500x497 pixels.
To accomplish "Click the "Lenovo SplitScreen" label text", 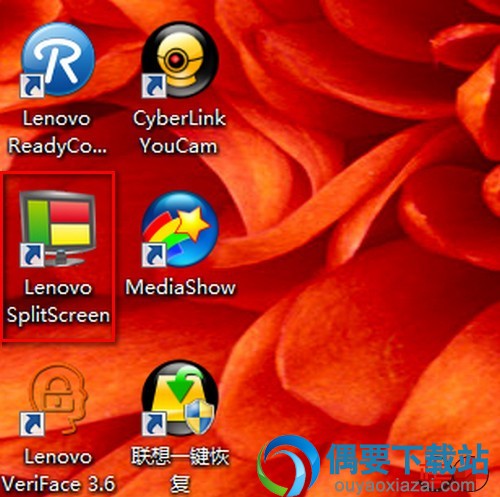I will [x=58, y=302].
